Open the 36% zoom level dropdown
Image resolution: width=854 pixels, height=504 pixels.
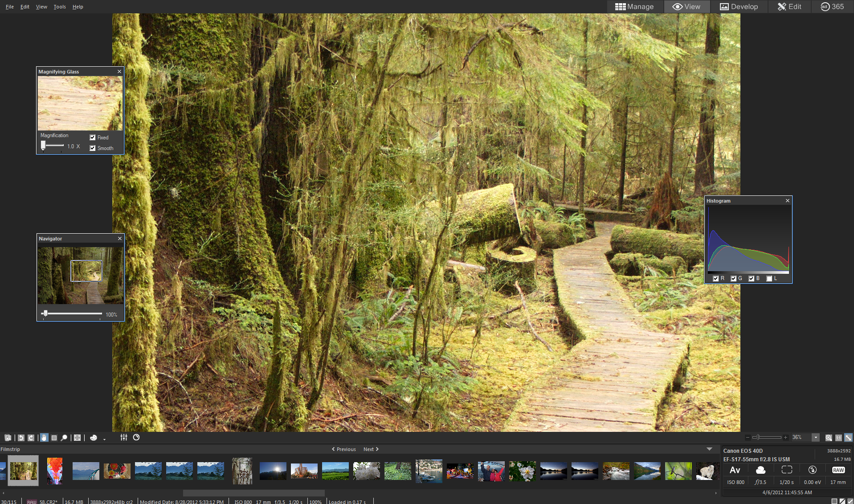(x=816, y=438)
